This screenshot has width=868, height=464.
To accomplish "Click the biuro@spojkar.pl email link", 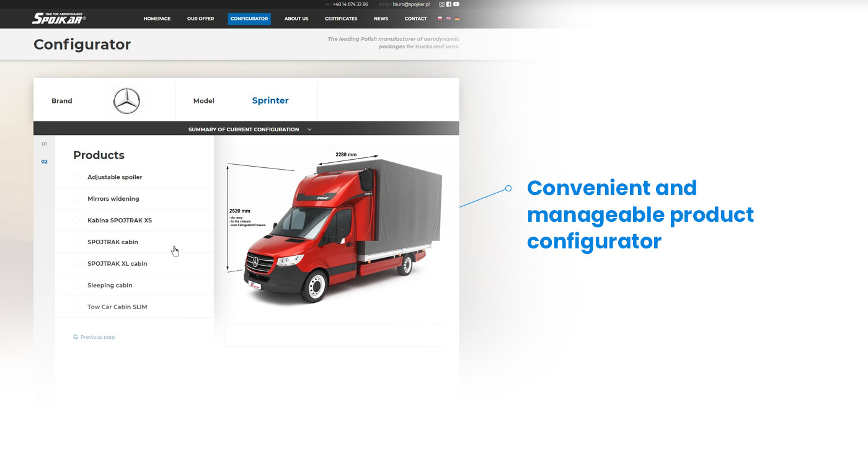I will (411, 4).
